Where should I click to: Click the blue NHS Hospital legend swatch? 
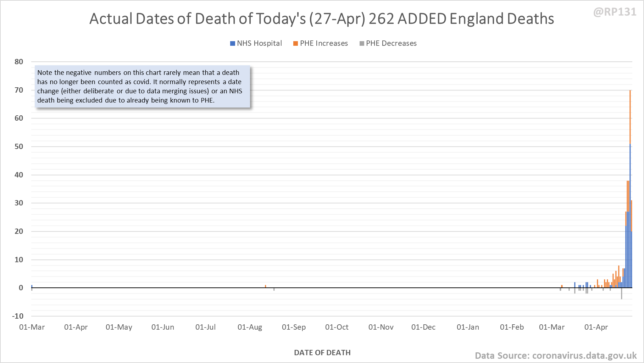coord(233,44)
